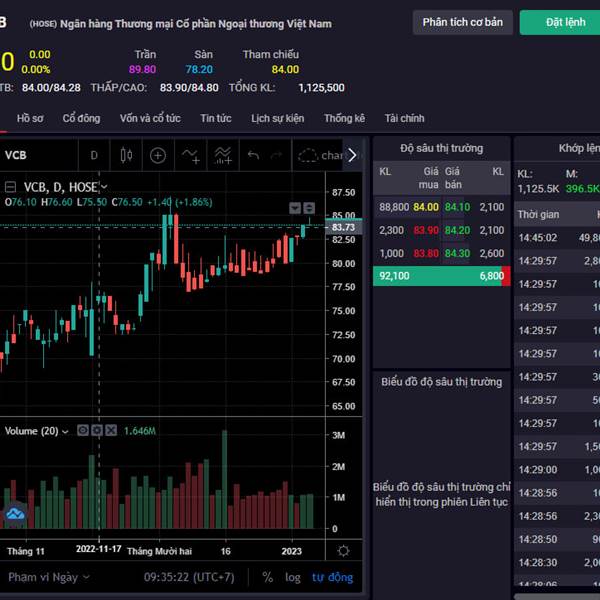Click the 14:28:50 trade row

pos(558,539)
